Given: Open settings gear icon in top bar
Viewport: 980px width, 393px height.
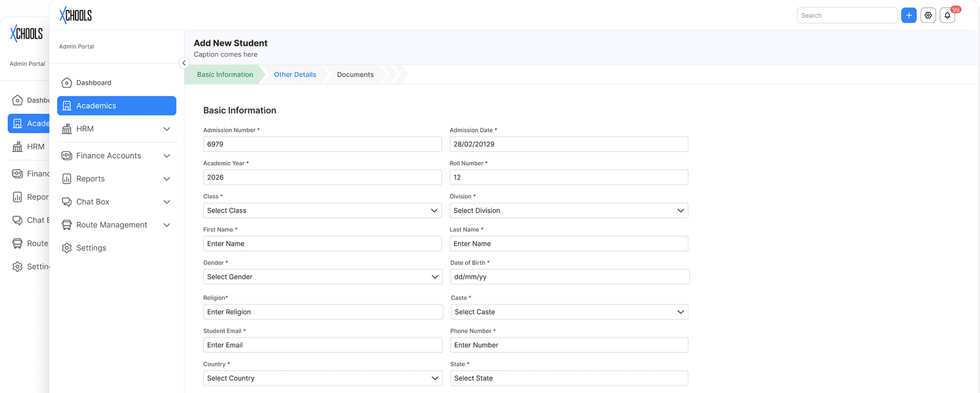Looking at the screenshot, I should (928, 15).
